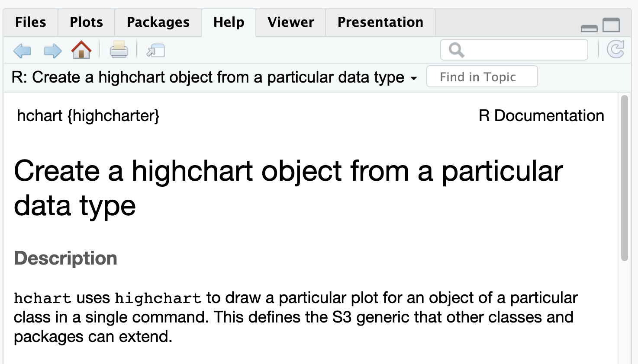This screenshot has height=364, width=638.
Task: Select the Help tab
Action: pos(229,22)
